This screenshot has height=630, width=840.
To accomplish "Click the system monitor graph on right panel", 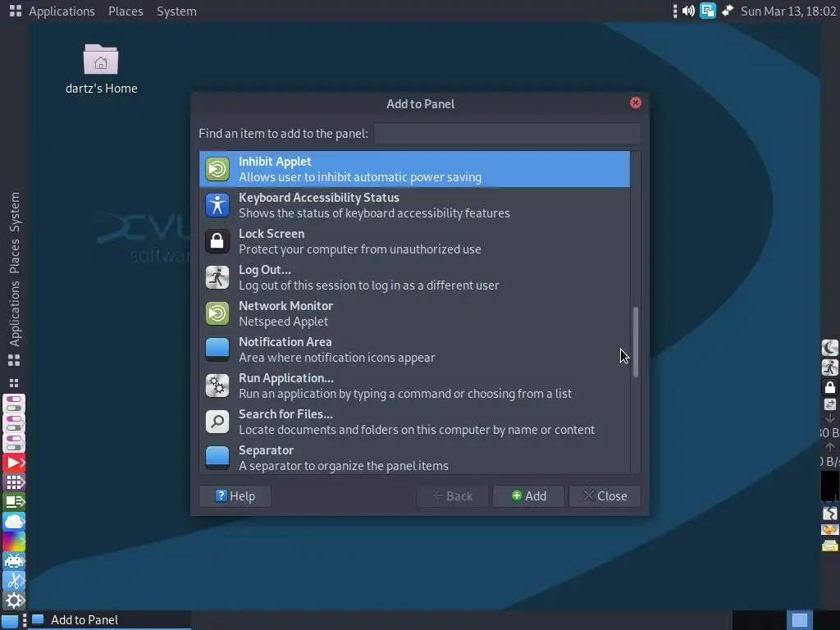I will pos(830,486).
